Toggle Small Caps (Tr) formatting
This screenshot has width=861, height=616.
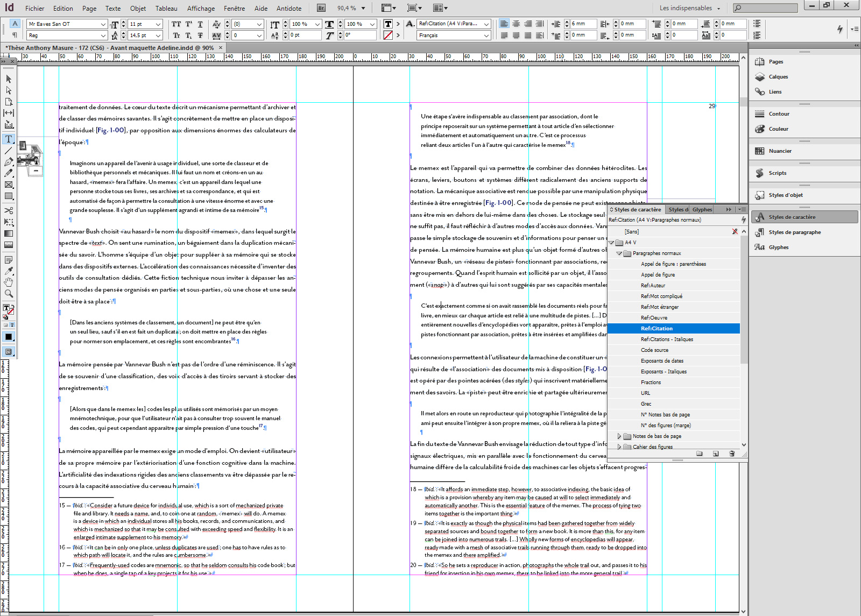coord(176,36)
